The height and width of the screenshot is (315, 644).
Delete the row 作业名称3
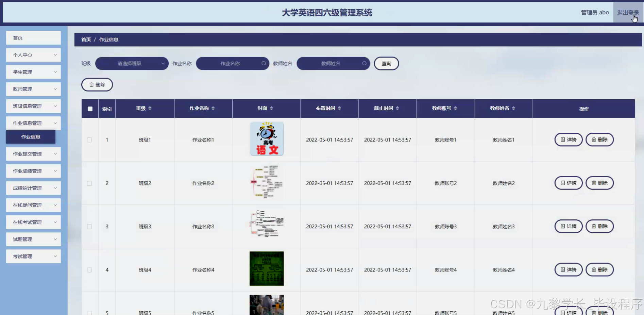(x=599, y=226)
